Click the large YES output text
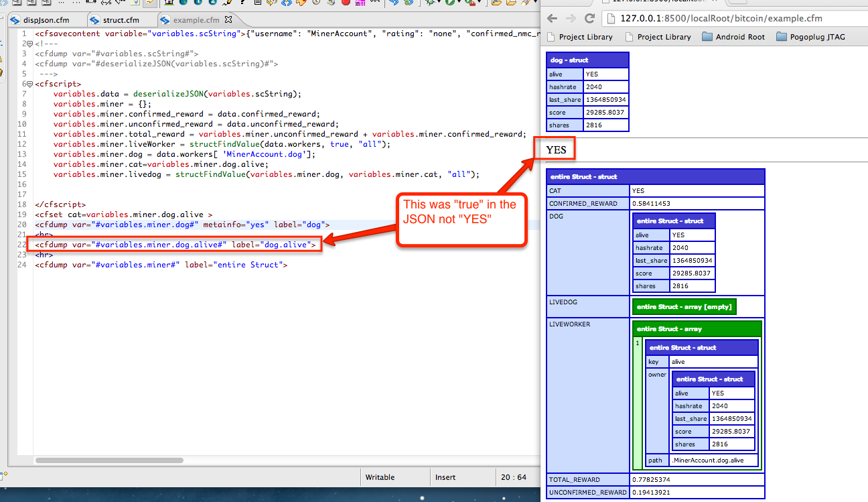868x502 pixels. click(557, 149)
